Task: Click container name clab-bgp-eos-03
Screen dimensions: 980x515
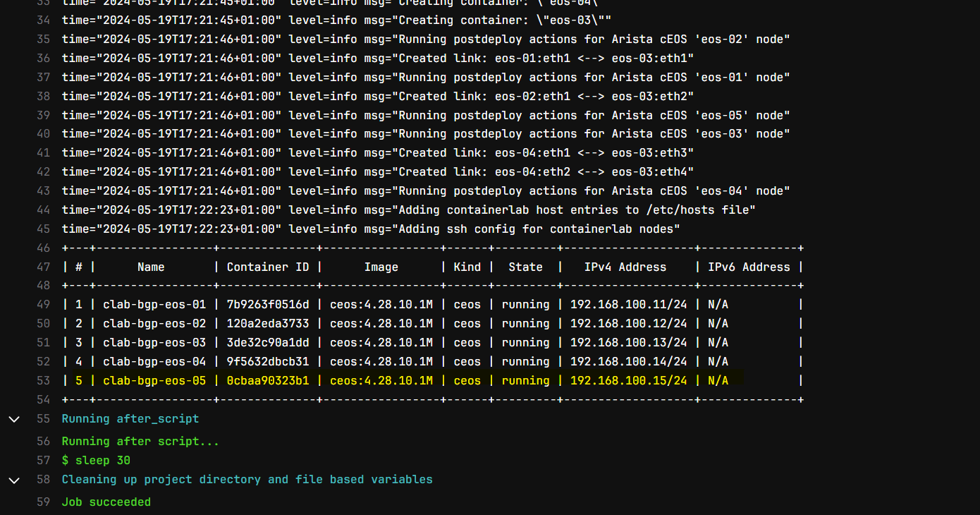Action: pos(154,342)
